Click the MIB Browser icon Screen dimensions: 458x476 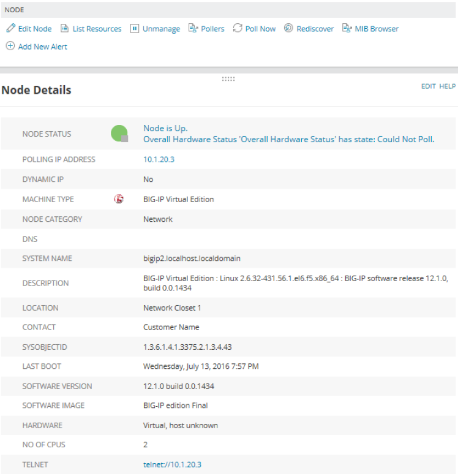[x=347, y=28]
